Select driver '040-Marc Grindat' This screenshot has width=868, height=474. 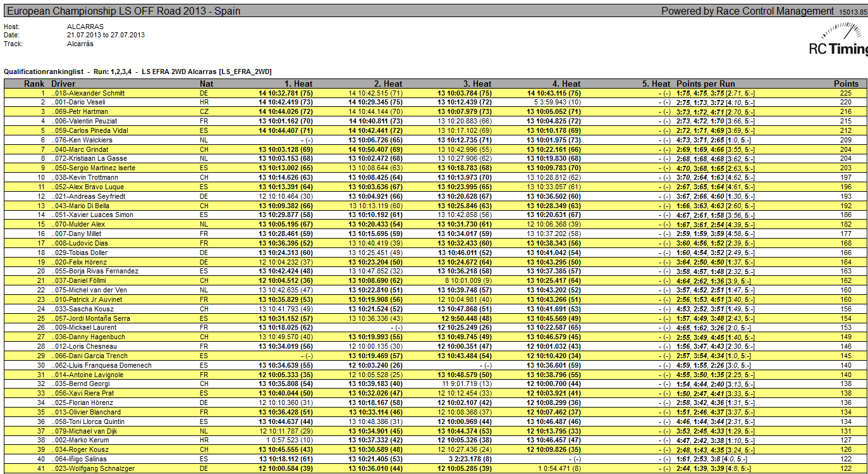(x=80, y=149)
